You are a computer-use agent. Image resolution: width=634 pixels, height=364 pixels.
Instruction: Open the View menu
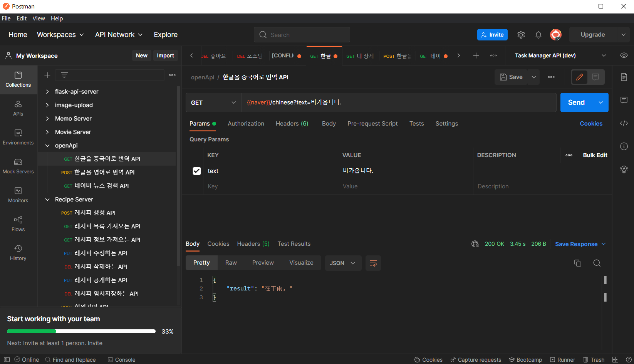coord(39,18)
